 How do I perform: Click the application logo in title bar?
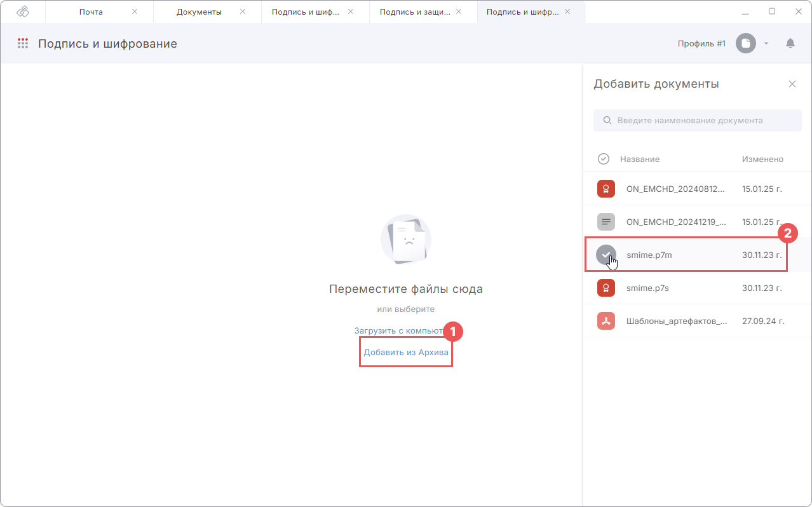tap(23, 11)
